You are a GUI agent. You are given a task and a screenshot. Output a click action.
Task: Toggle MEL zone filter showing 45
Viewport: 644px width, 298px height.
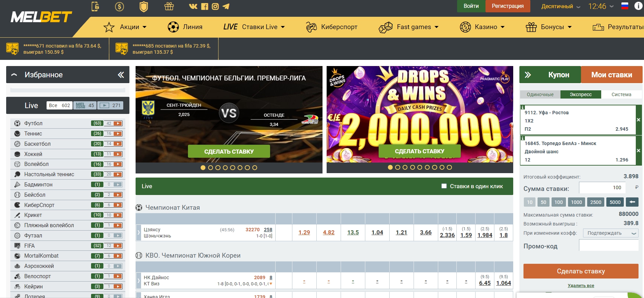85,105
